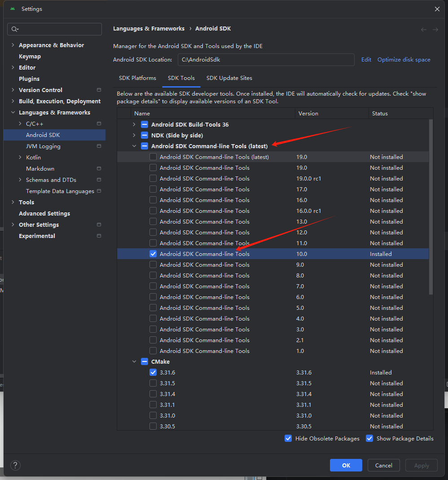Click the Status column header
The width and height of the screenshot is (448, 480).
[401, 113]
